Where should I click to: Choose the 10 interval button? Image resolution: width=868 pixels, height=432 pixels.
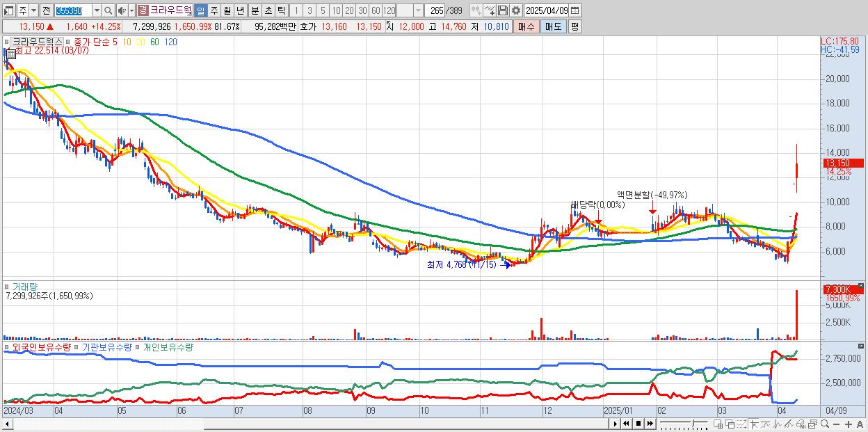point(336,10)
